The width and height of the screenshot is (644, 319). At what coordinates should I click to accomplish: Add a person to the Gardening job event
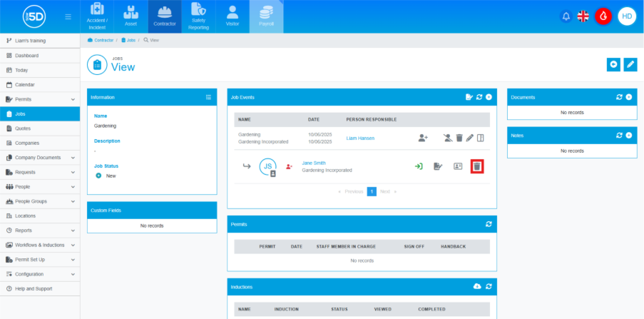pos(423,138)
